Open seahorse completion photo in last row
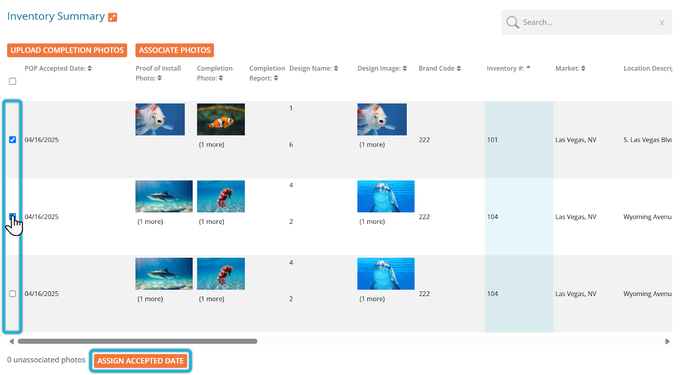Viewport: 680px width, 375px height. coord(221,274)
